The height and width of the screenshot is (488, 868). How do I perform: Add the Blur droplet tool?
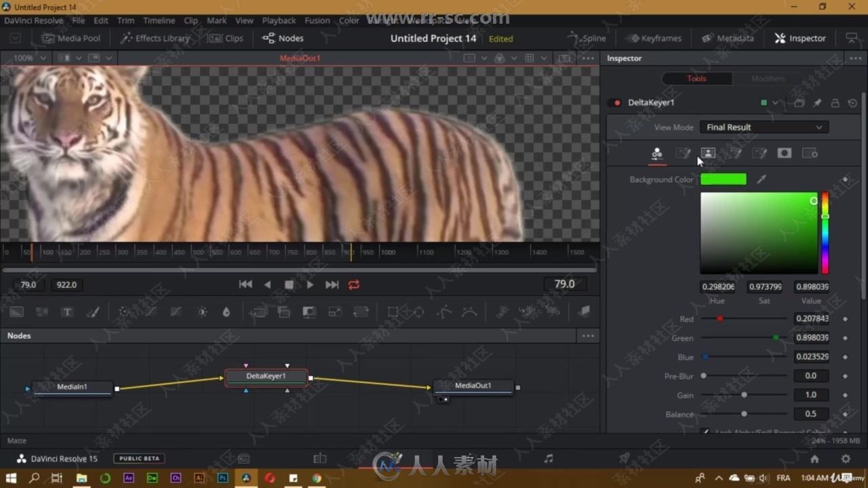tap(226, 312)
